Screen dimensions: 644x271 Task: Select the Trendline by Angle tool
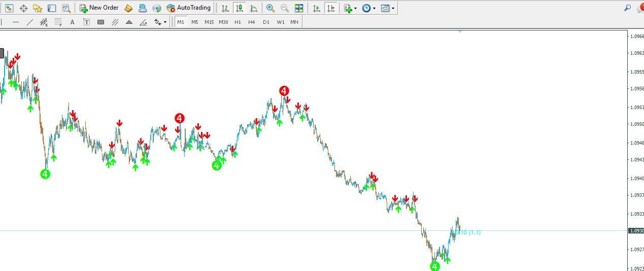(143, 22)
